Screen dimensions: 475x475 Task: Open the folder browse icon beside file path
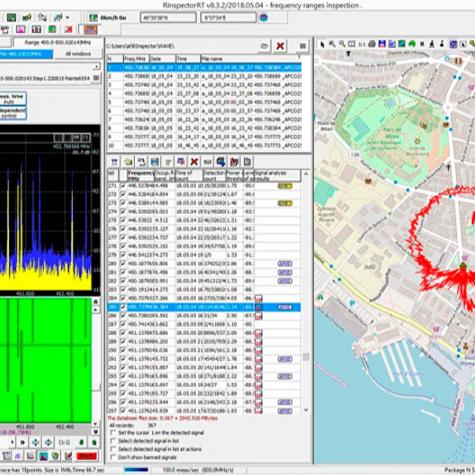coord(264,46)
